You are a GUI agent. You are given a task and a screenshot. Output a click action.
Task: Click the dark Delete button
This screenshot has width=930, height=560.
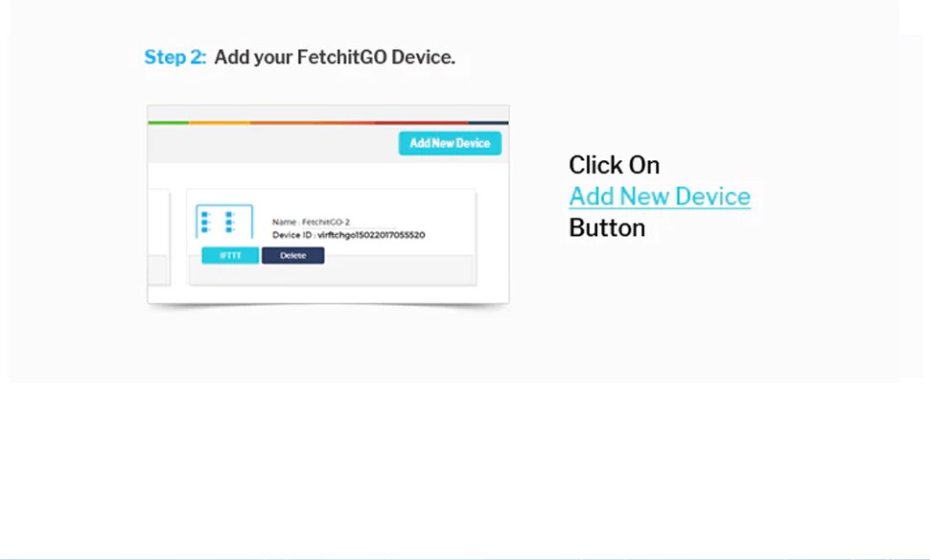(x=293, y=255)
